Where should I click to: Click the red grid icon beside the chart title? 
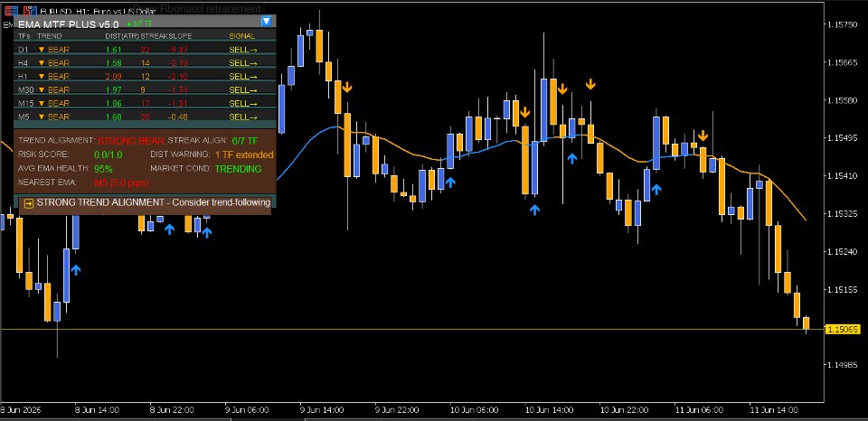pos(11,10)
